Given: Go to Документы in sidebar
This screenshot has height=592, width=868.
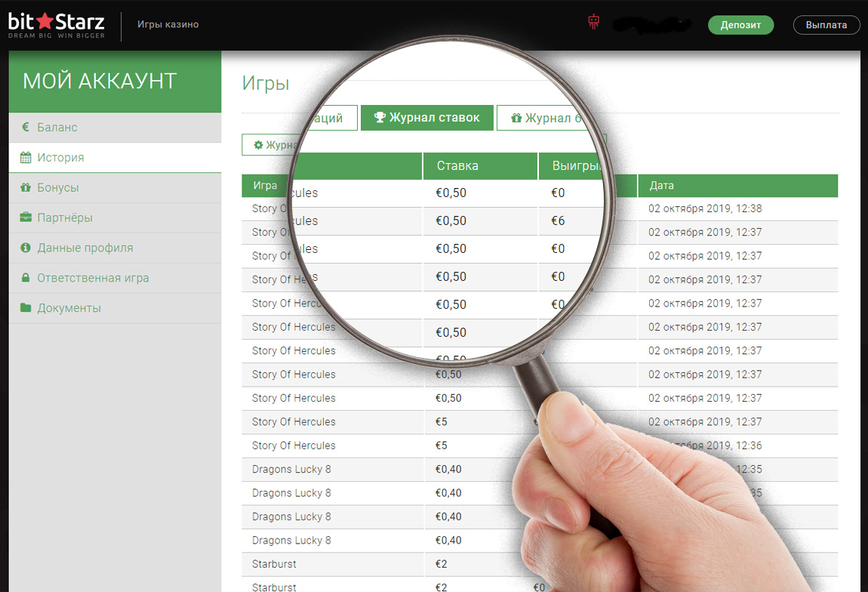Looking at the screenshot, I should tap(69, 308).
